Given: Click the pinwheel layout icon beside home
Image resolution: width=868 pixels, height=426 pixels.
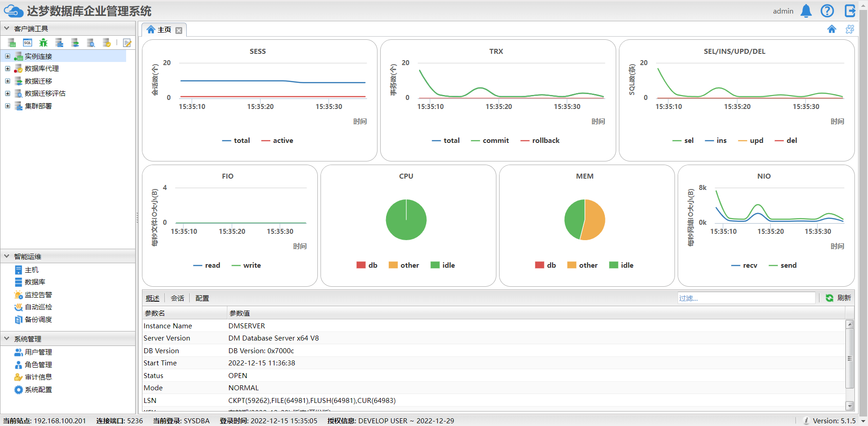Looking at the screenshot, I should (x=850, y=29).
